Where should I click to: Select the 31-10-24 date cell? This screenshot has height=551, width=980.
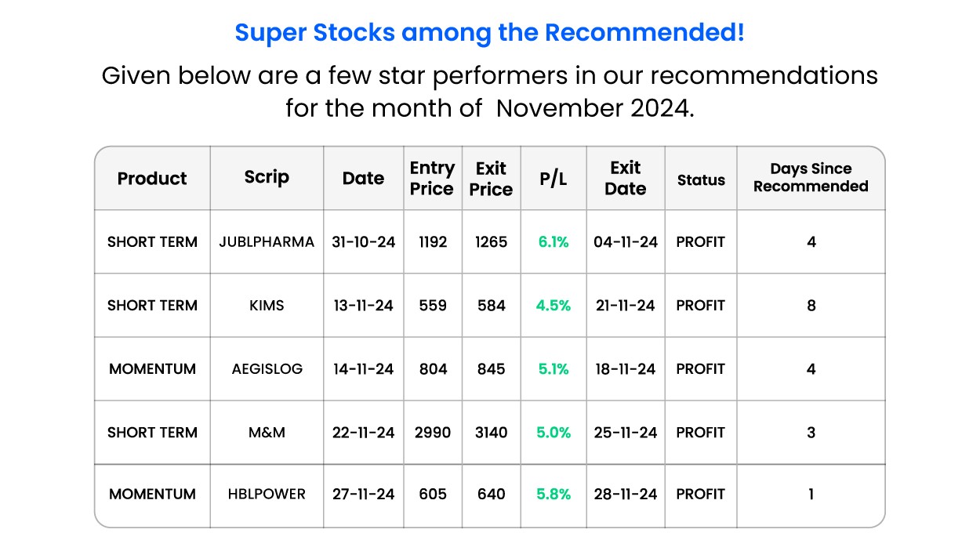click(x=363, y=242)
